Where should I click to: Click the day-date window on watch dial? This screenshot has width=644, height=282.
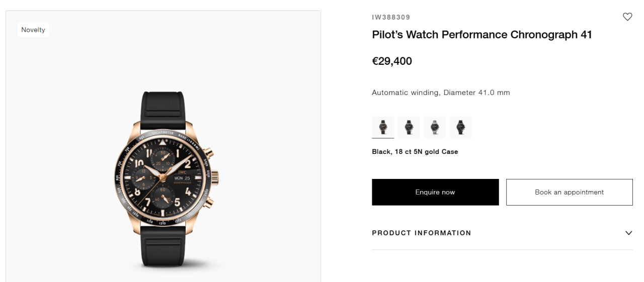(x=182, y=178)
